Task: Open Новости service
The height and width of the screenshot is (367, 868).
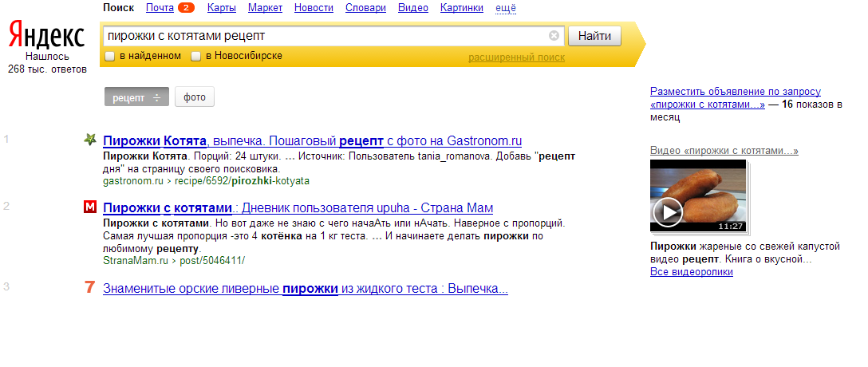Action: coord(314,8)
